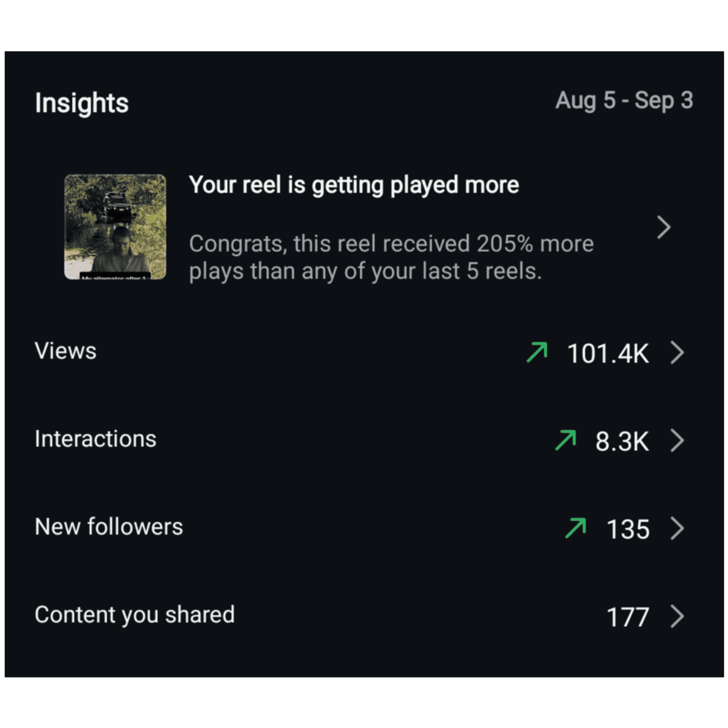Click the green trend arrow beside New followers
728x728 pixels.
click(576, 528)
